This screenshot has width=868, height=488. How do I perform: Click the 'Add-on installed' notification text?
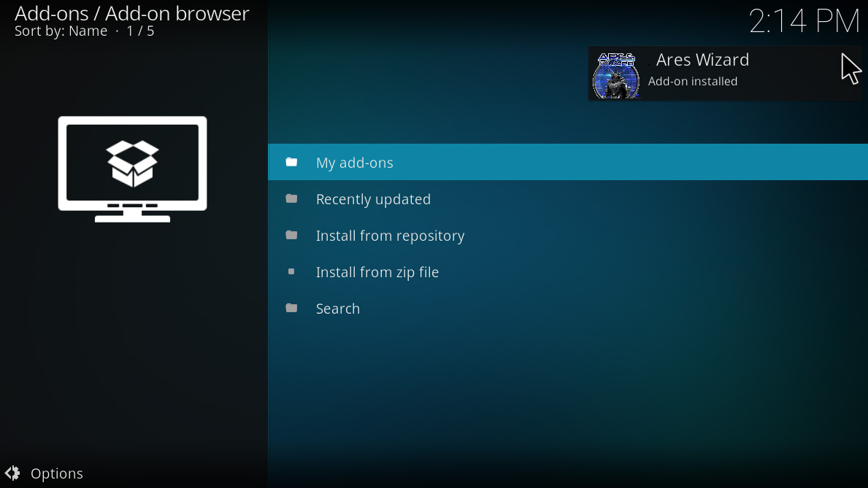click(692, 81)
